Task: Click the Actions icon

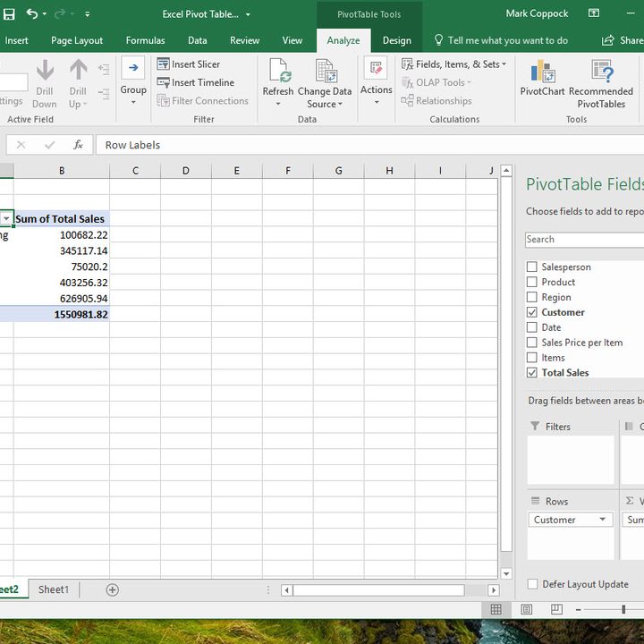Action: tap(376, 68)
